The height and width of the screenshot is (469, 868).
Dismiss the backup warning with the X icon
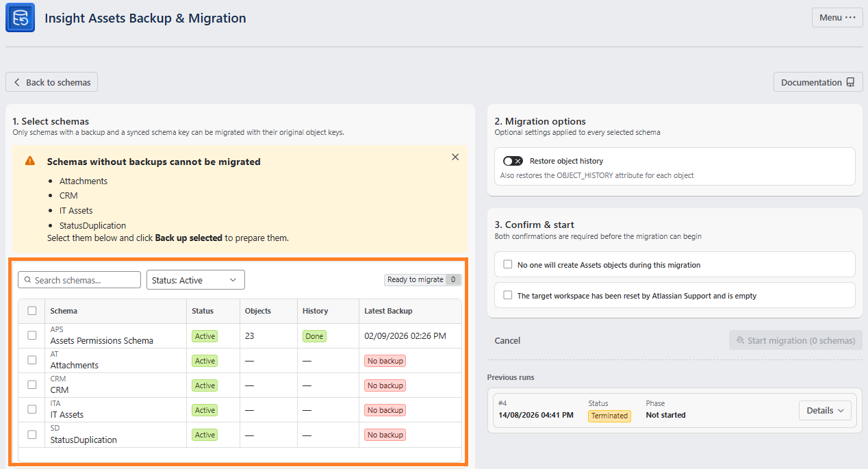(x=455, y=157)
